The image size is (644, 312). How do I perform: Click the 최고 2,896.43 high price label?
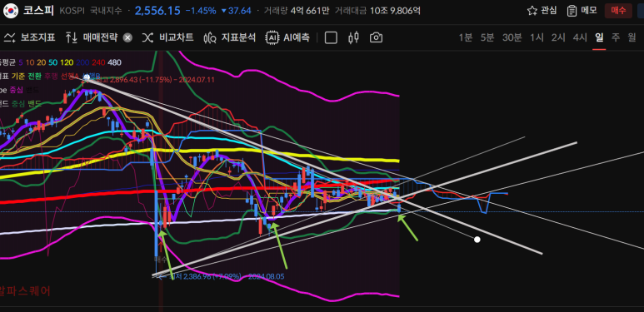[154, 80]
